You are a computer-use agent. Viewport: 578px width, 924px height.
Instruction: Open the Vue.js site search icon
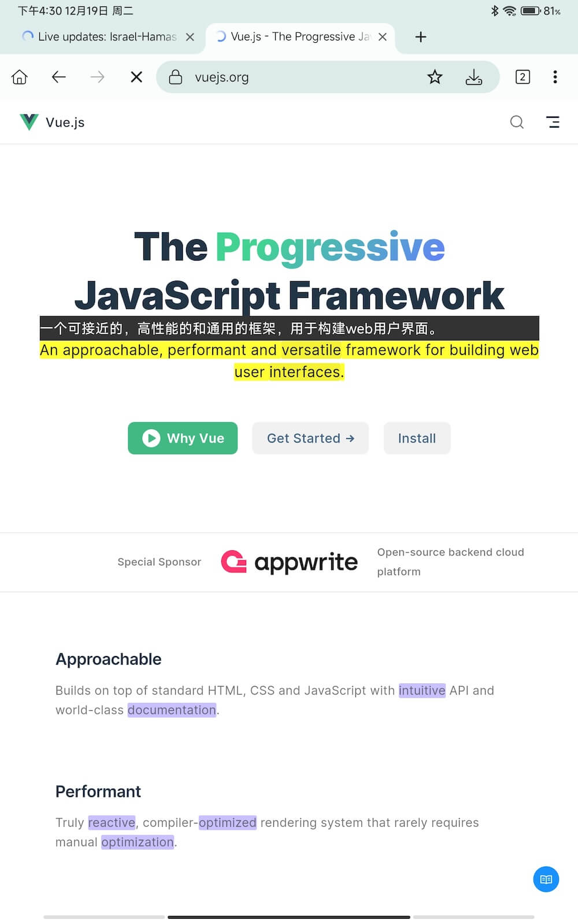coord(517,122)
